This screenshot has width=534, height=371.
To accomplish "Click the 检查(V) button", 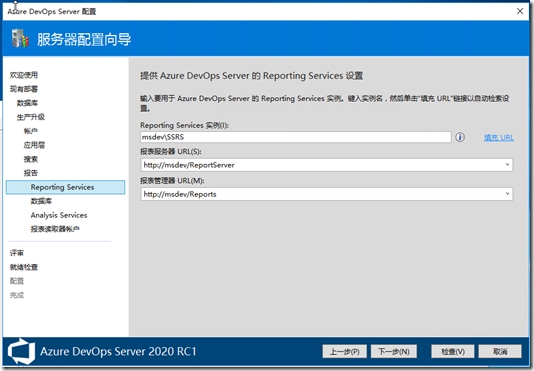I will 453,352.
